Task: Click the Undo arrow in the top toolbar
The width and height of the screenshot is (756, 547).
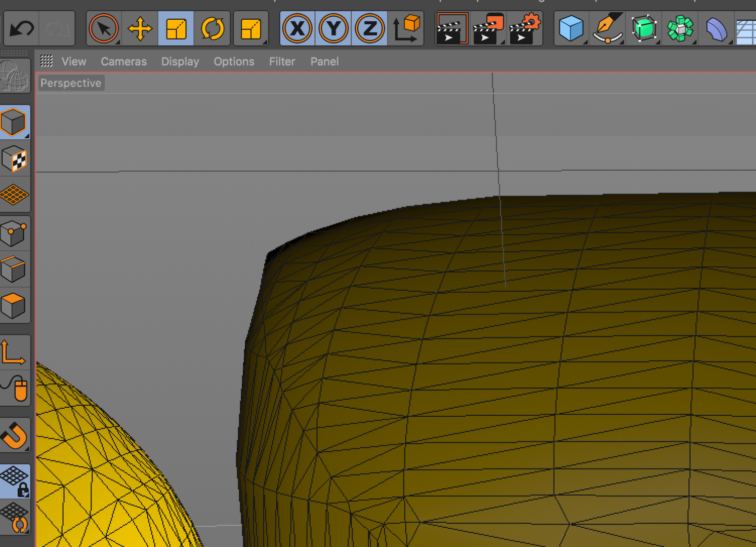Action: click(22, 28)
